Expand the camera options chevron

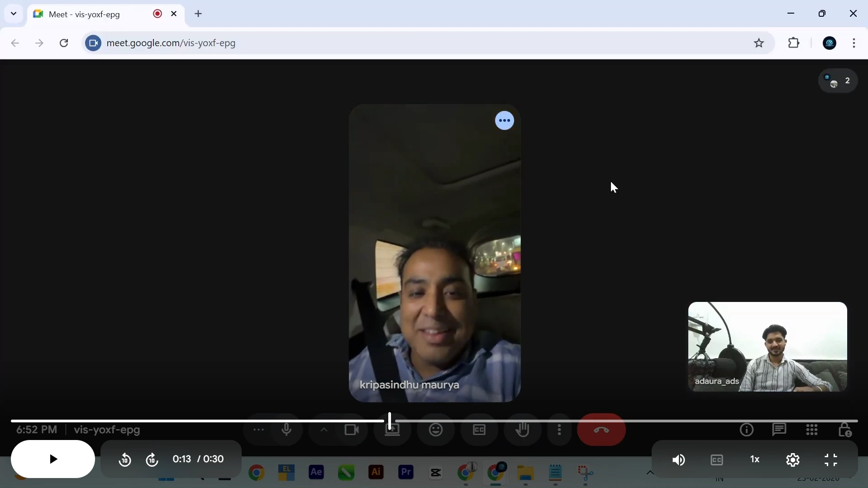pyautogui.click(x=324, y=431)
